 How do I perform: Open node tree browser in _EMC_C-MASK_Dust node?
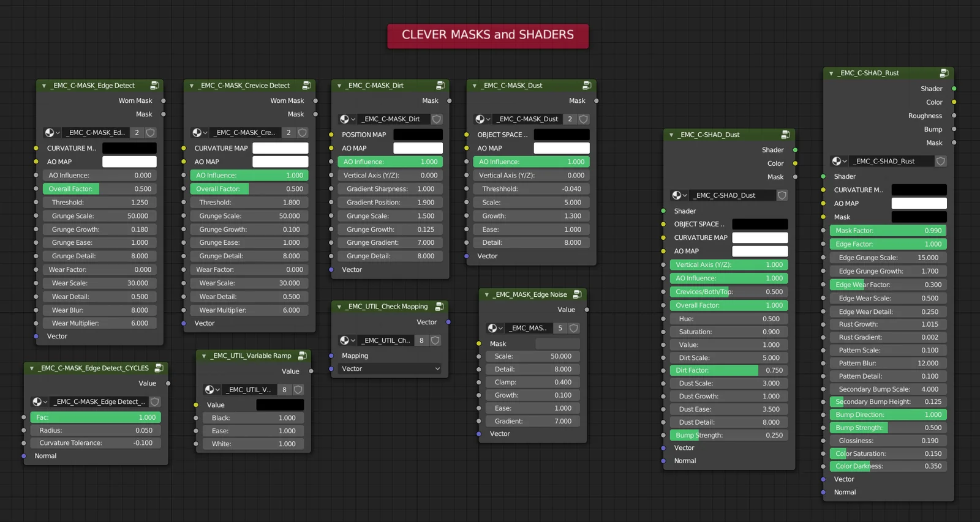(483, 119)
